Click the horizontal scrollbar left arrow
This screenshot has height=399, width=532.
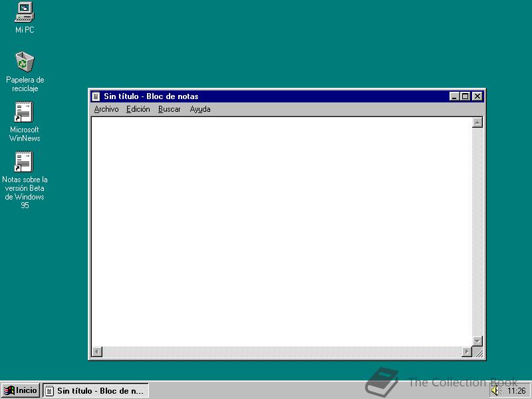(x=97, y=352)
